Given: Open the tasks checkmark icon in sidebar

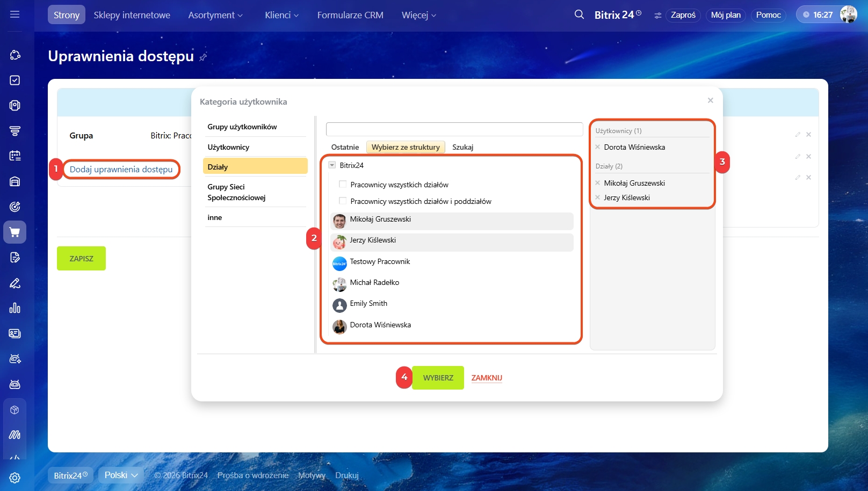Looking at the screenshot, I should [15, 80].
